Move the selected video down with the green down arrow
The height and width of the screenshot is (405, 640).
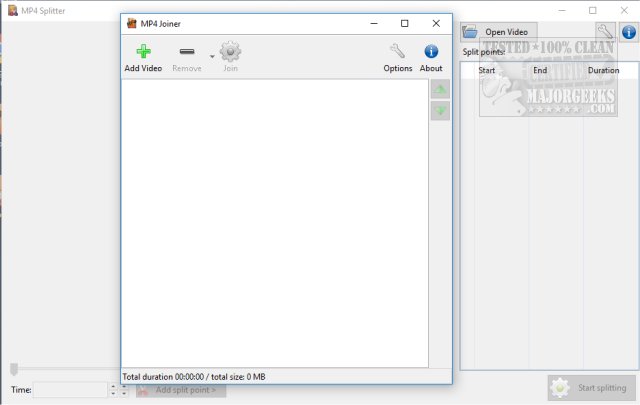(440, 111)
